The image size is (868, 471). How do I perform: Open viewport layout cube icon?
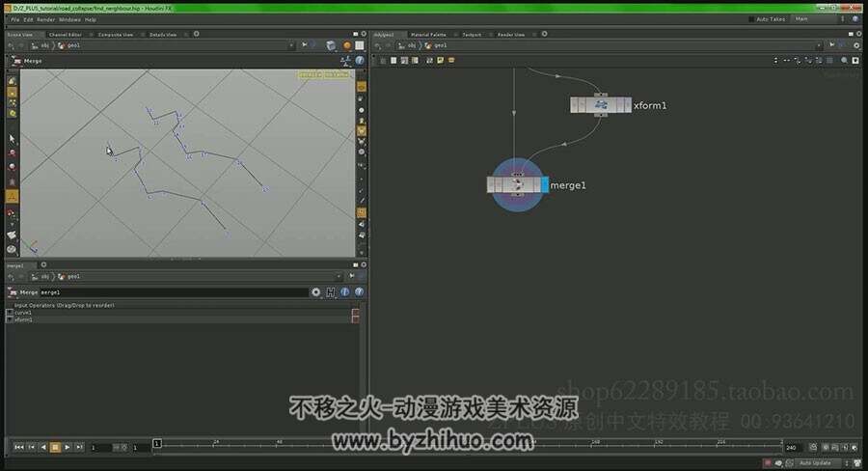point(331,45)
